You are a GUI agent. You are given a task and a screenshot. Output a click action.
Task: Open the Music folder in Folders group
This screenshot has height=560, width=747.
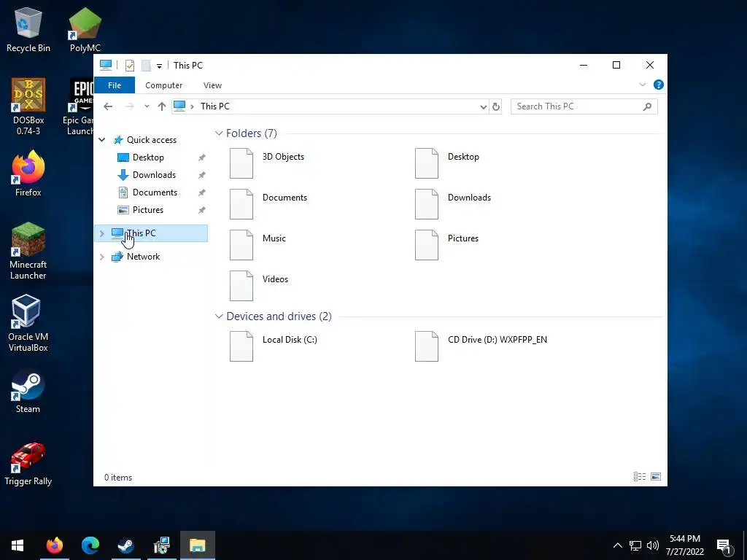tap(258, 245)
